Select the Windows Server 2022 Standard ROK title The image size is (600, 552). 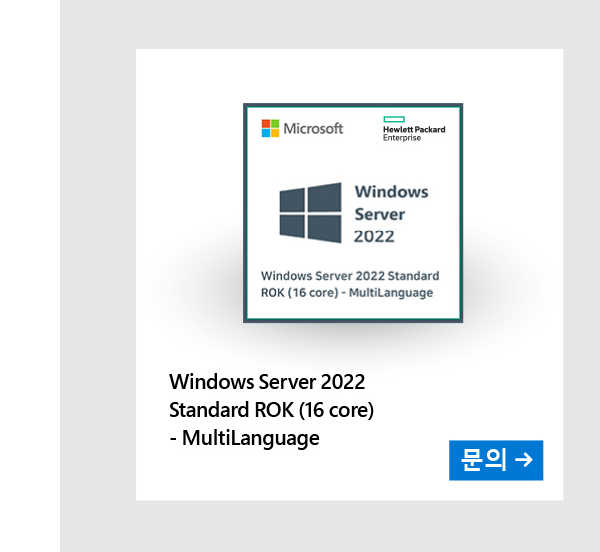coord(271,410)
